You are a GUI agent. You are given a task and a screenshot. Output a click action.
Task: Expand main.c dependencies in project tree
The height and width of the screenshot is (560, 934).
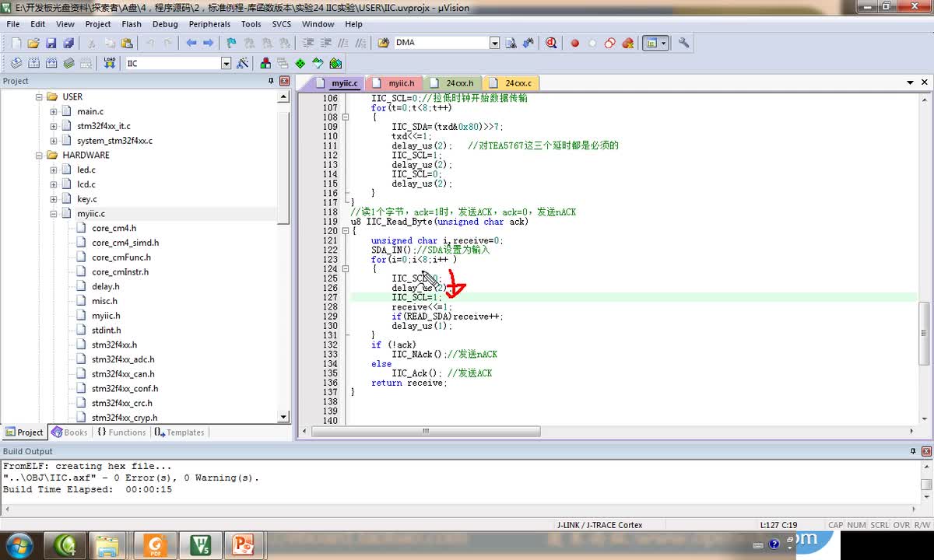(x=54, y=111)
